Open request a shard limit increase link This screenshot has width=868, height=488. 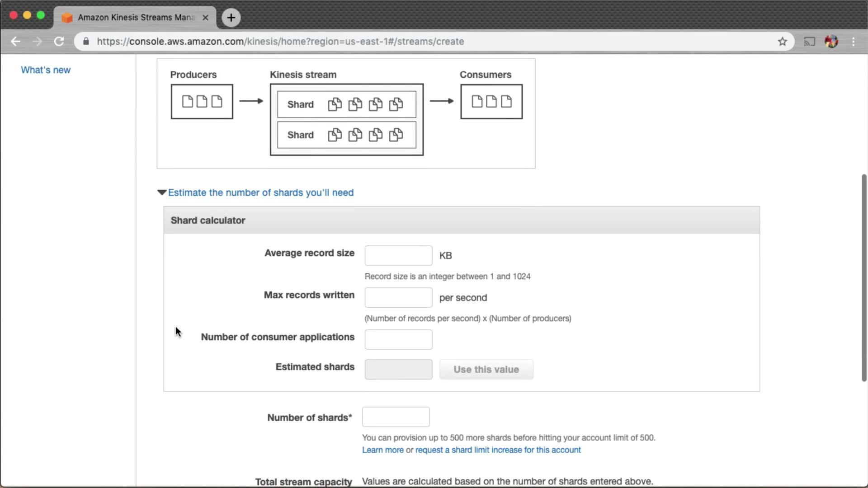pos(498,450)
